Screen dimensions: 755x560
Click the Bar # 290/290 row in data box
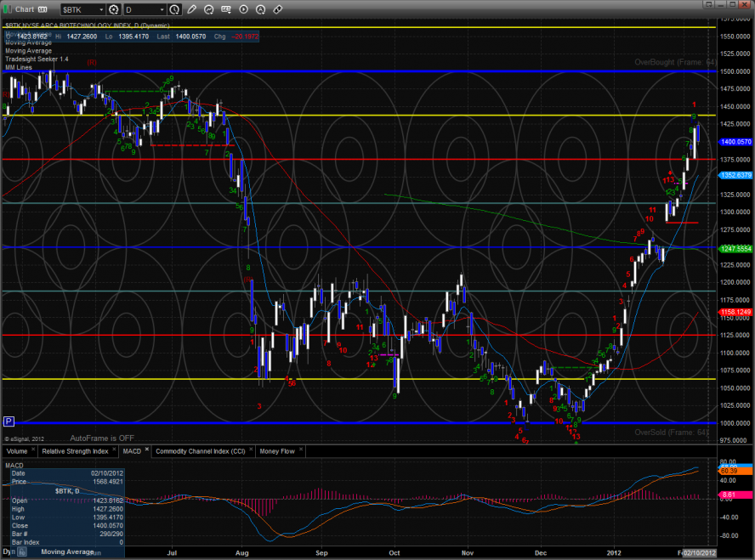click(67, 534)
